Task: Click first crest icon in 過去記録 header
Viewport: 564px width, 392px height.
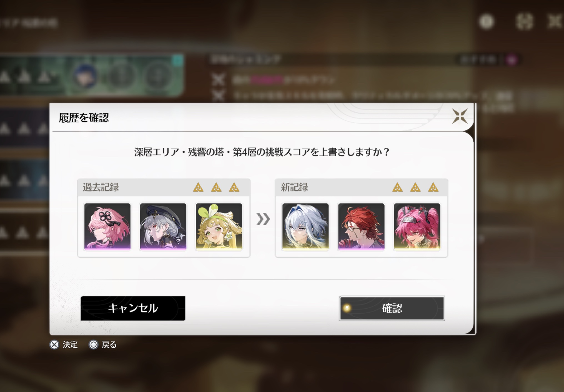Action: [x=198, y=188]
